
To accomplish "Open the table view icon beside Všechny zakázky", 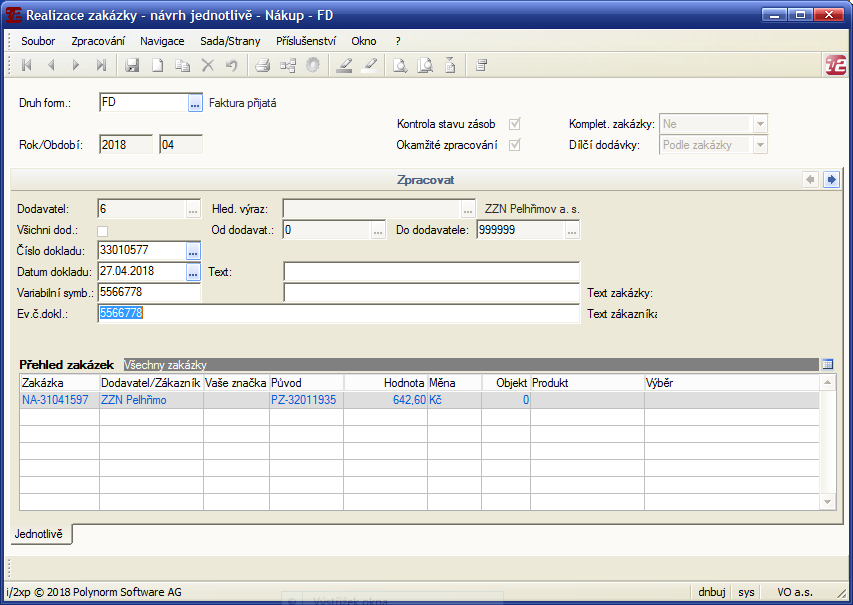I will (x=827, y=364).
